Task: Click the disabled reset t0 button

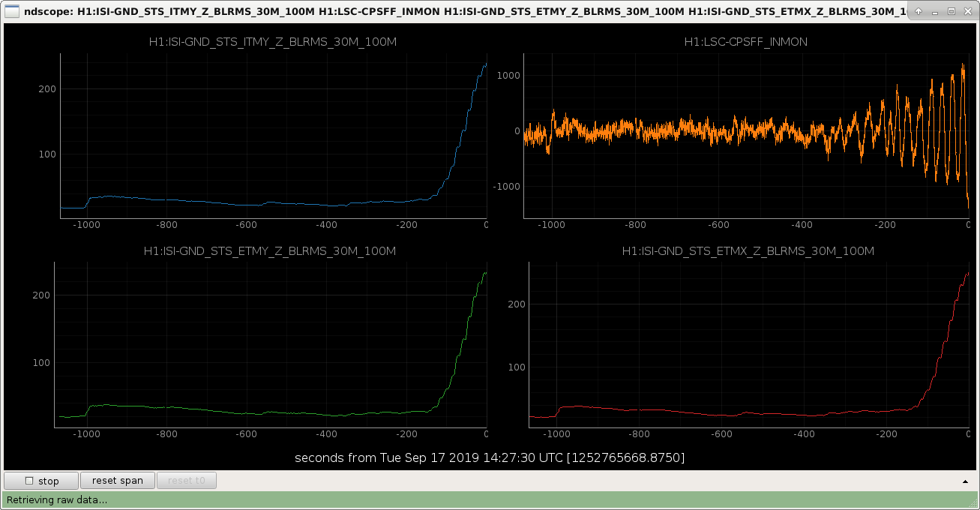Action: pyautogui.click(x=187, y=480)
